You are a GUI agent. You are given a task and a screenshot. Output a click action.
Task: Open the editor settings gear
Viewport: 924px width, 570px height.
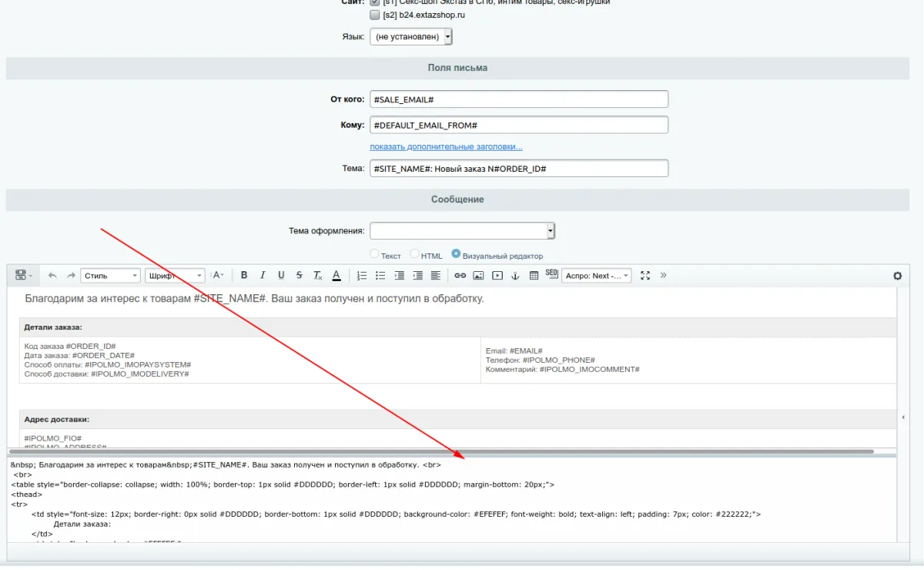click(x=897, y=276)
